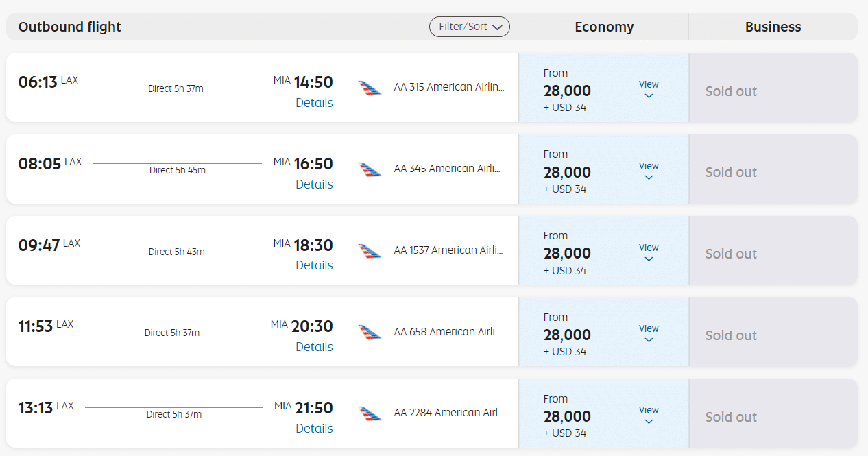This screenshot has height=456, width=868.
Task: Open Details for the 08:05 LAX flight
Action: click(314, 184)
